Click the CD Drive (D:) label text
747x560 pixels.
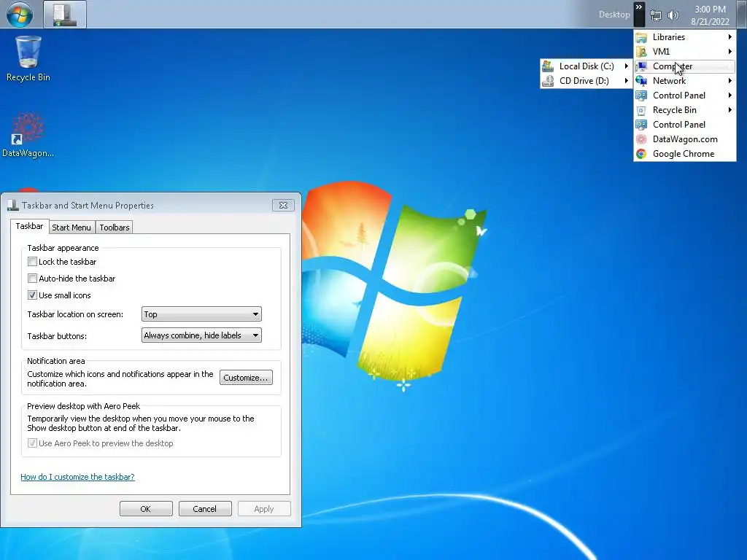tap(584, 81)
